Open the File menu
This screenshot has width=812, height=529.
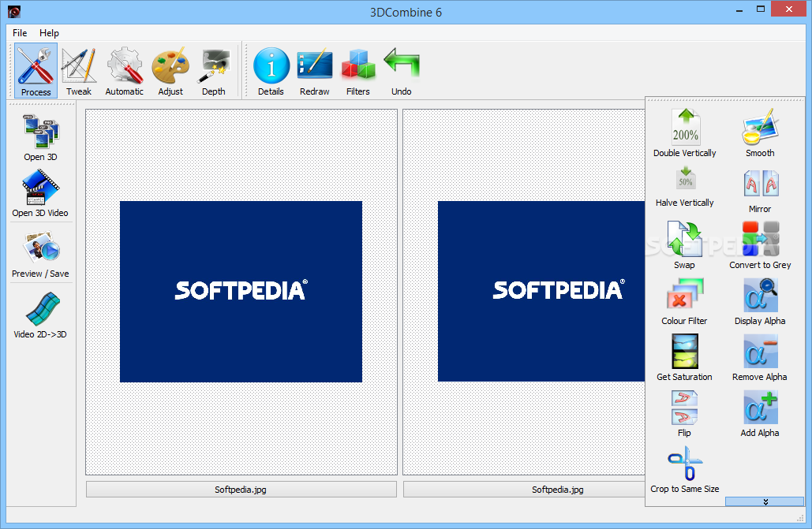pos(20,32)
